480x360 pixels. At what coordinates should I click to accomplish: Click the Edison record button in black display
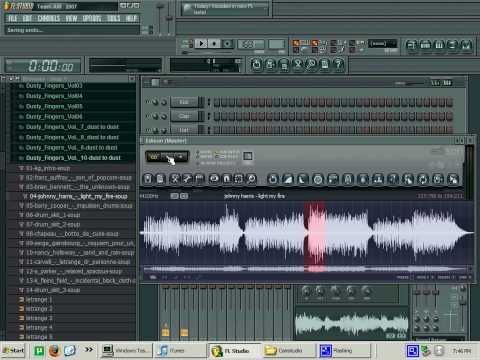tap(181, 156)
